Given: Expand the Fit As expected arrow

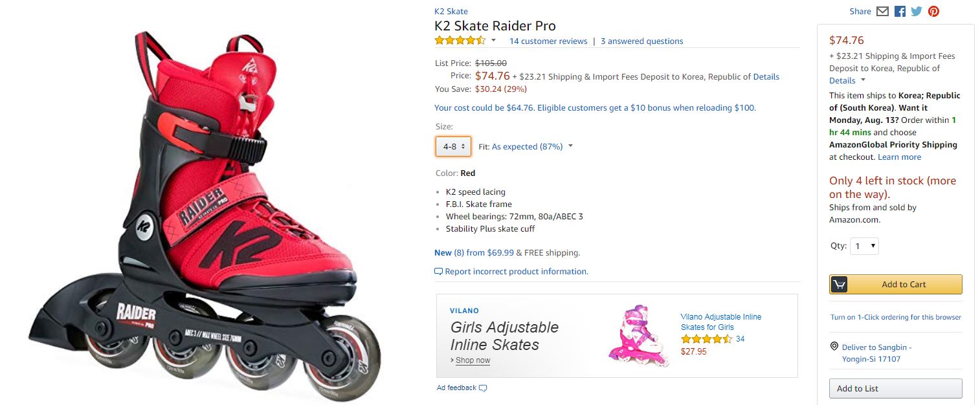Looking at the screenshot, I should click(x=570, y=146).
